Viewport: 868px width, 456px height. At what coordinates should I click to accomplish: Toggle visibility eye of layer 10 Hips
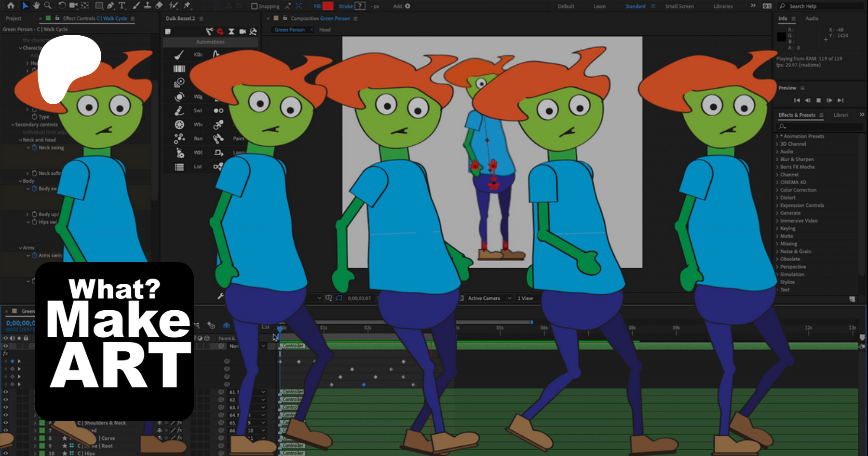pos(6,453)
